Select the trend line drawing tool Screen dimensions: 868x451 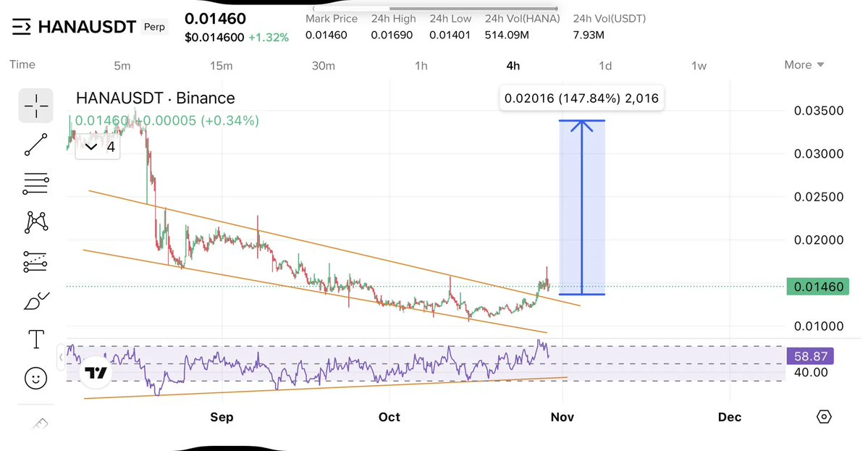pos(36,145)
